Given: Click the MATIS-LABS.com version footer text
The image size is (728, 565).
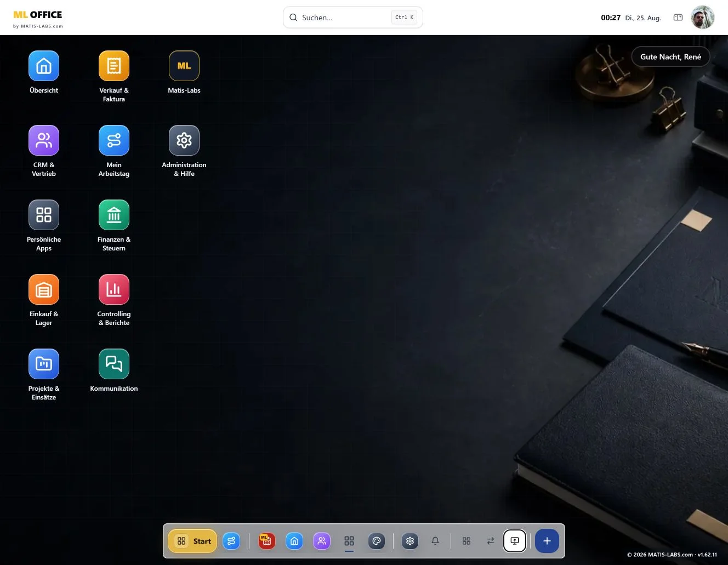Looking at the screenshot, I should [672, 555].
